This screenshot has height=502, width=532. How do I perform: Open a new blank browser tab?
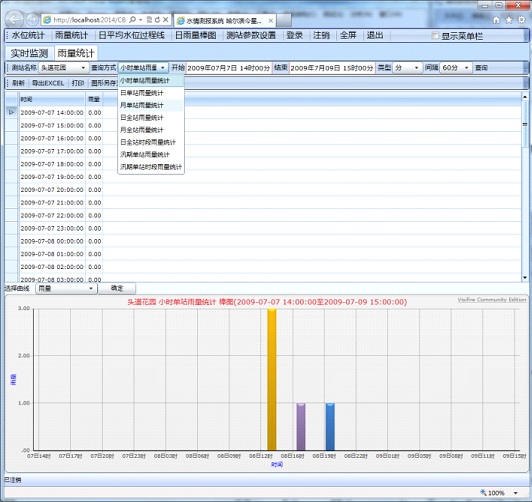point(284,20)
